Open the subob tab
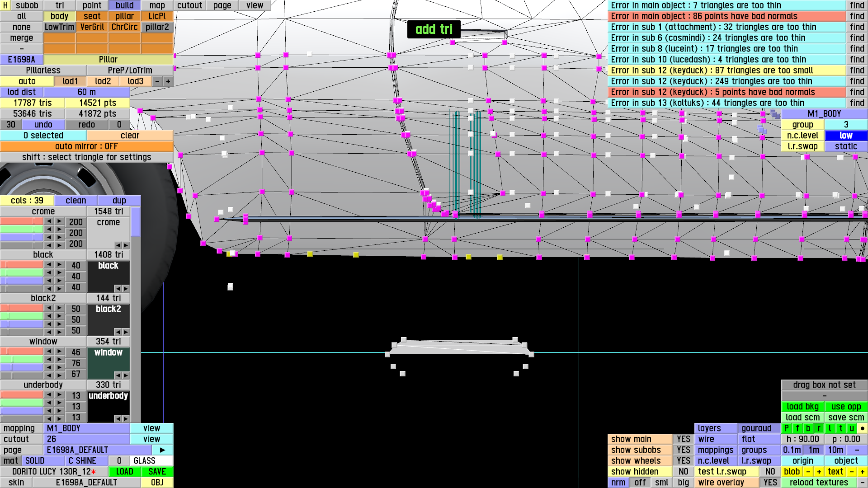The height and width of the screenshot is (488, 868). tap(27, 5)
